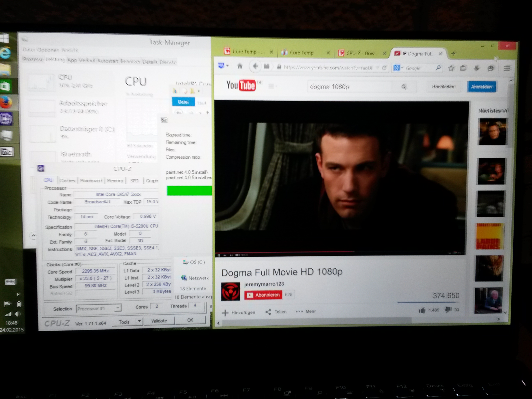Mute the YouTube video volume

click(x=231, y=255)
